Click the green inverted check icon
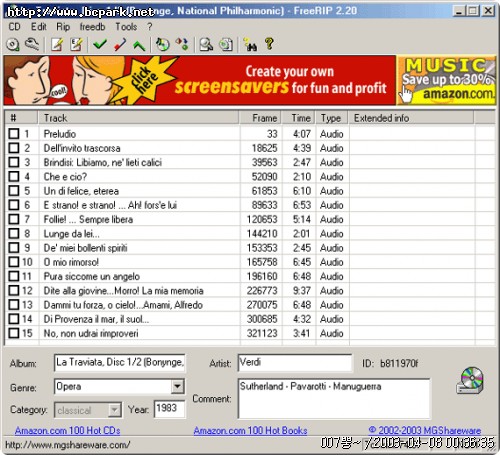This screenshot has height=455, width=500. [x=139, y=45]
